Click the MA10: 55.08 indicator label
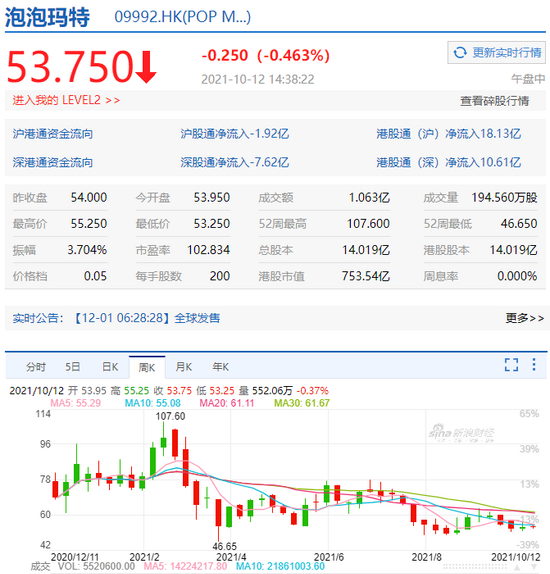This screenshot has width=550, height=574. pos(153,403)
